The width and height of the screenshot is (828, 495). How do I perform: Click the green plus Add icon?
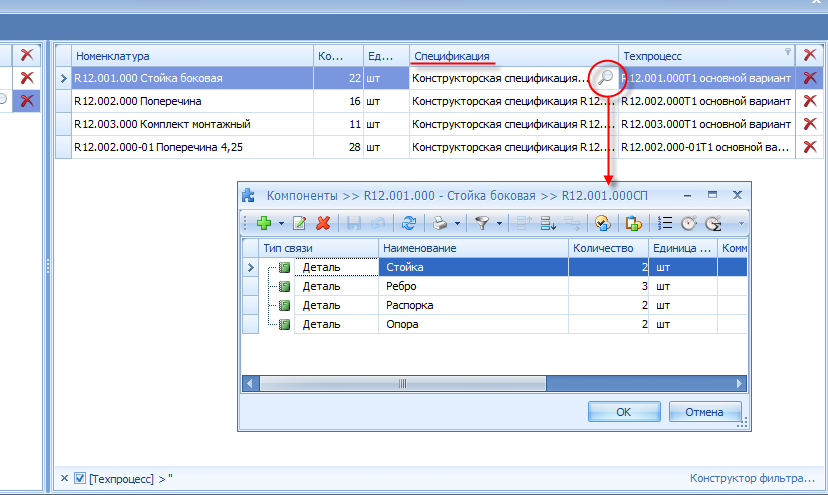[x=264, y=223]
